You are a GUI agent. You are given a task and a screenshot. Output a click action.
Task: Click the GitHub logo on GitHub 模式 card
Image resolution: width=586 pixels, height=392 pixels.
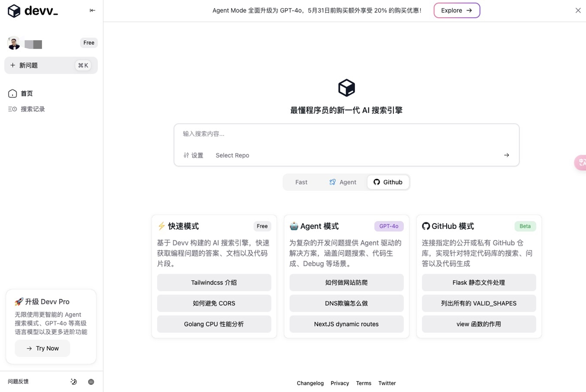(x=427, y=226)
